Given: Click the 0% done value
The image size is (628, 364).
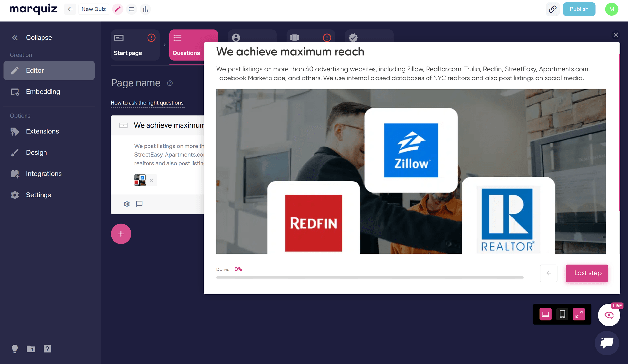Looking at the screenshot, I should pos(238,269).
